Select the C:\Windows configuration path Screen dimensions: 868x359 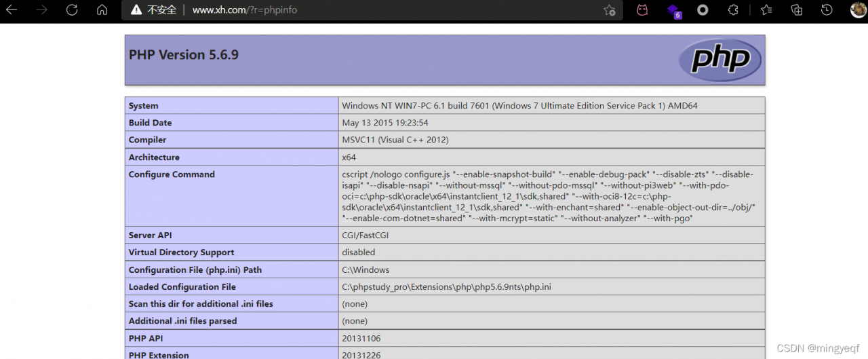click(x=366, y=270)
